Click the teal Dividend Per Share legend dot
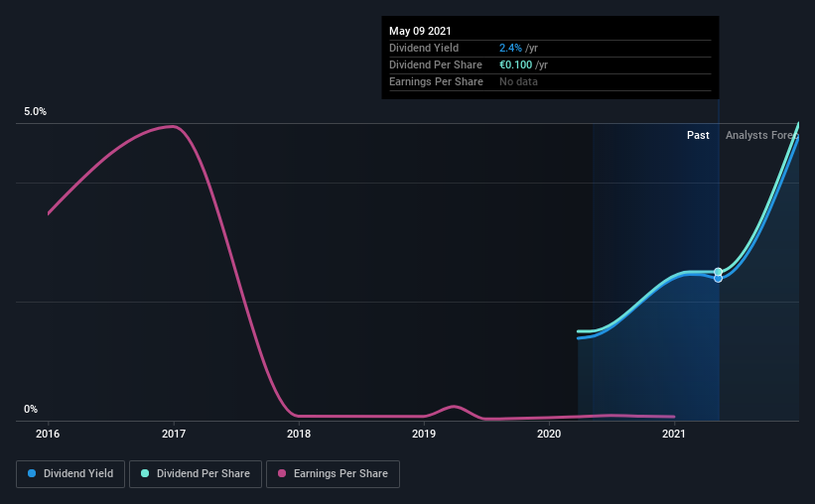Image resolution: width=815 pixels, height=504 pixels. (145, 473)
